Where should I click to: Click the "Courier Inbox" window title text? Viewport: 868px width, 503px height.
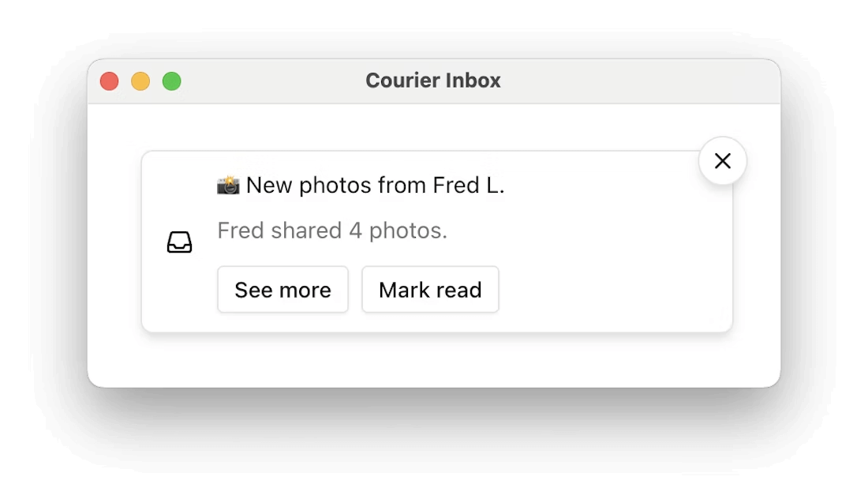[432, 81]
